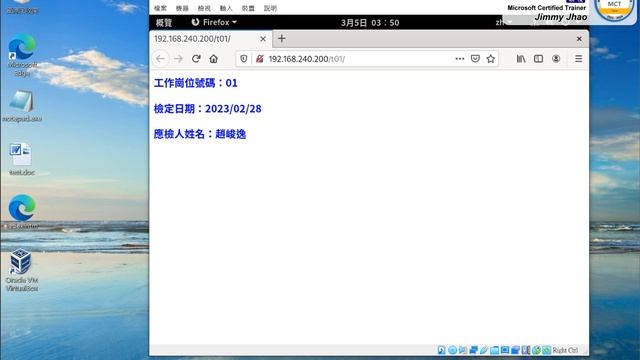Click VirtualBox network status icon
Screen dimensions: 640x360
[x=473, y=350]
